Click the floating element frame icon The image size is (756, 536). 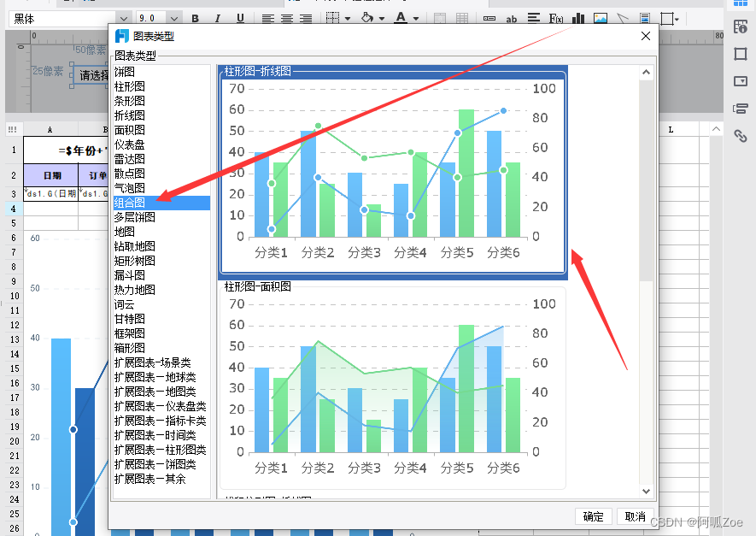[667, 18]
